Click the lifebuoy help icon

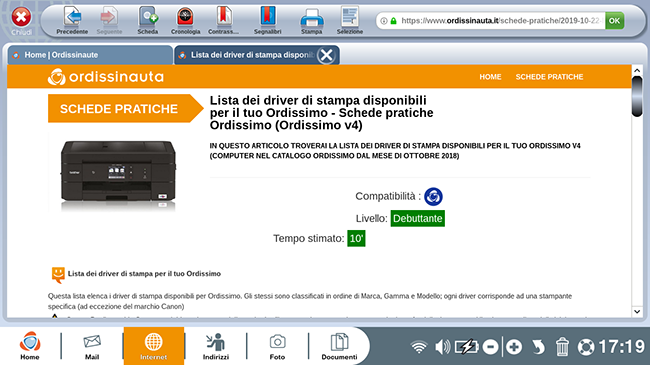(586, 347)
